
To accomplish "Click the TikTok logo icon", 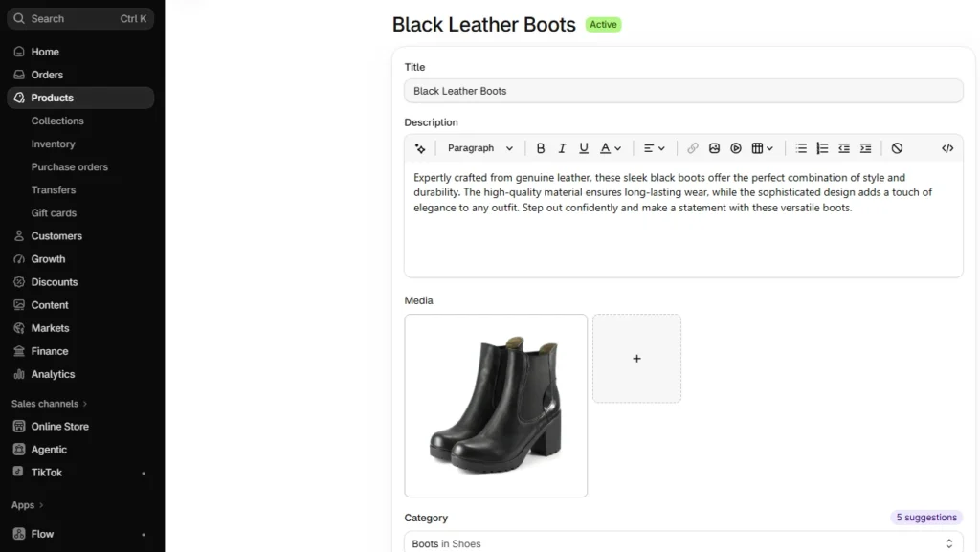I will 18,472.
